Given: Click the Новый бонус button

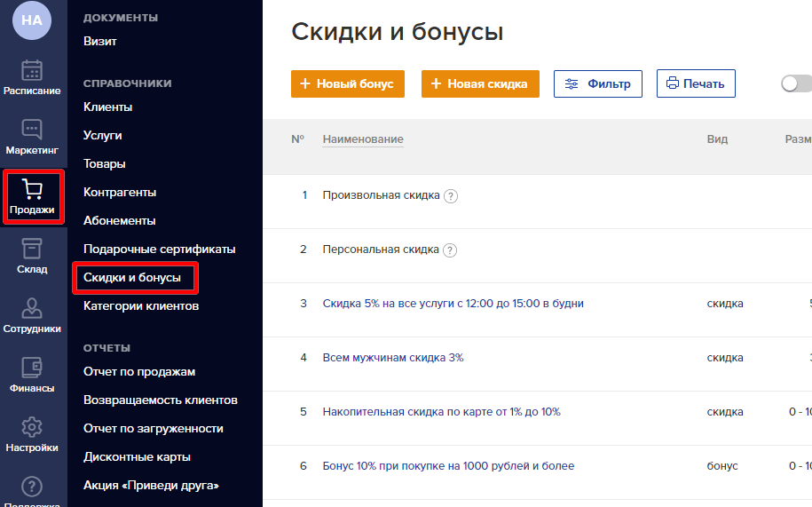Looking at the screenshot, I should [x=348, y=84].
